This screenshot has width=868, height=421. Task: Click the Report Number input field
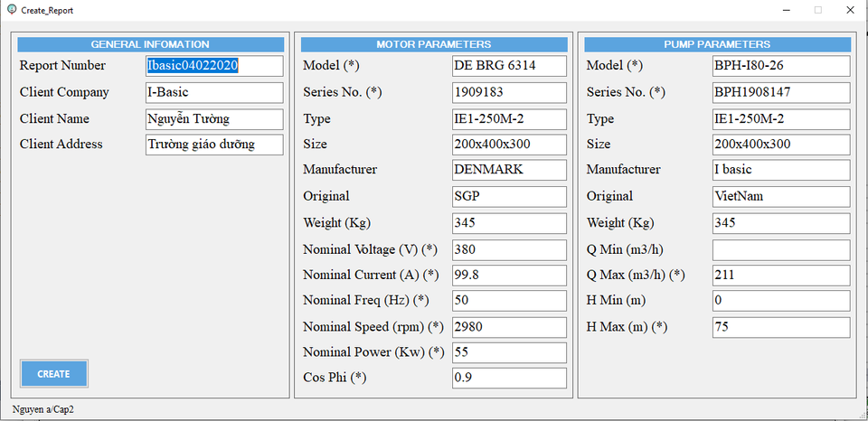214,66
